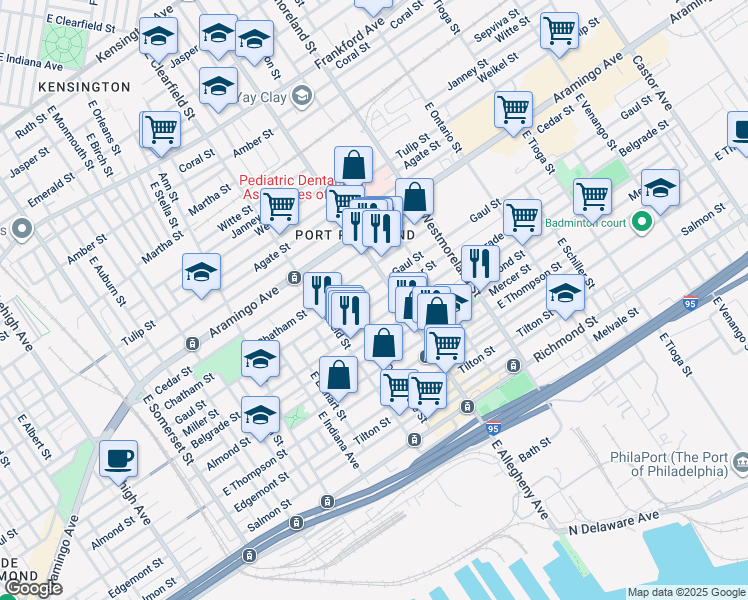Click the N Delaware Ave street label
Image resolution: width=748 pixels, height=600 pixels.
tap(614, 523)
